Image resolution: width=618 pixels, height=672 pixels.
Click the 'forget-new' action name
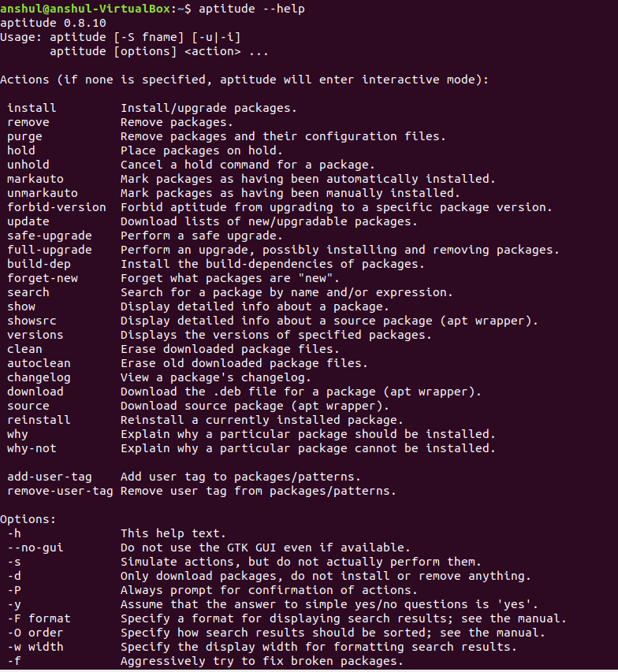point(42,278)
